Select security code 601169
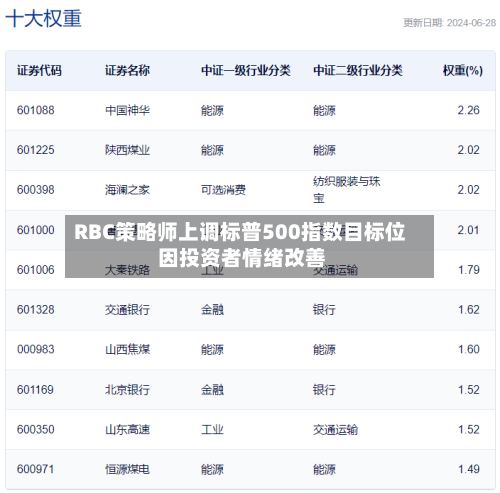 35,389
